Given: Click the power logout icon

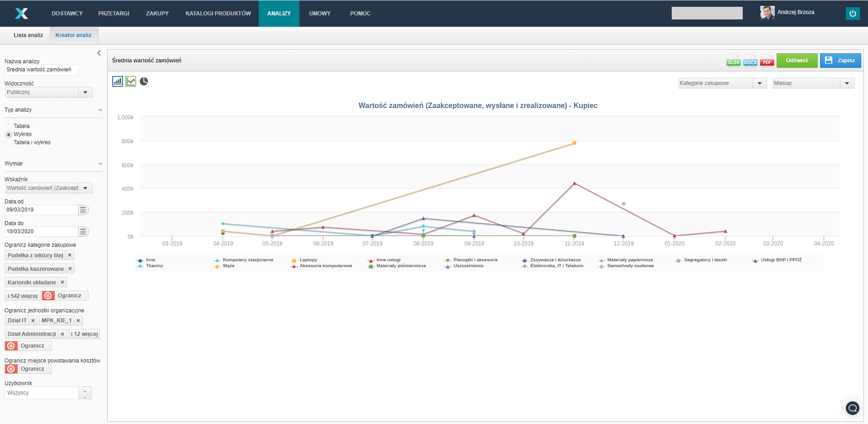Looking at the screenshot, I should click(853, 14).
